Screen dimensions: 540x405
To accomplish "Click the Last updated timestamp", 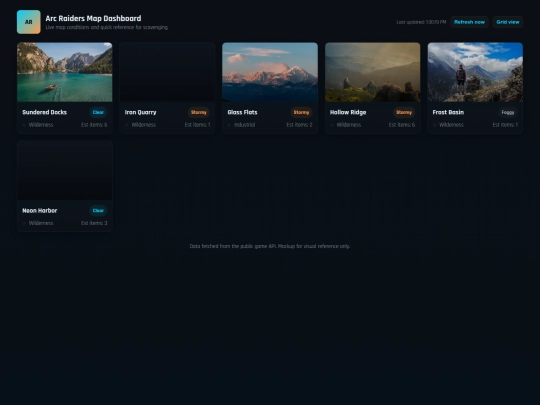I will pos(421,22).
